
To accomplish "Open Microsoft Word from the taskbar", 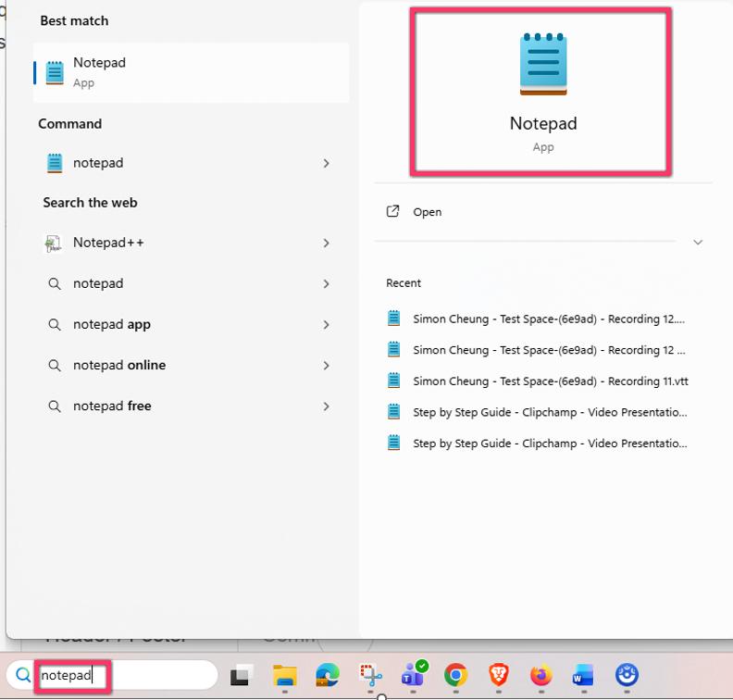I will 583,675.
